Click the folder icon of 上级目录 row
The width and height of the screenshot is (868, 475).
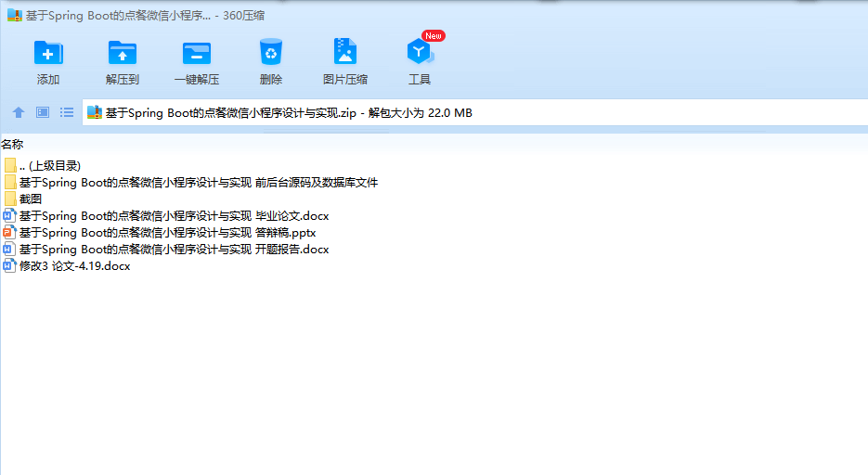point(10,166)
